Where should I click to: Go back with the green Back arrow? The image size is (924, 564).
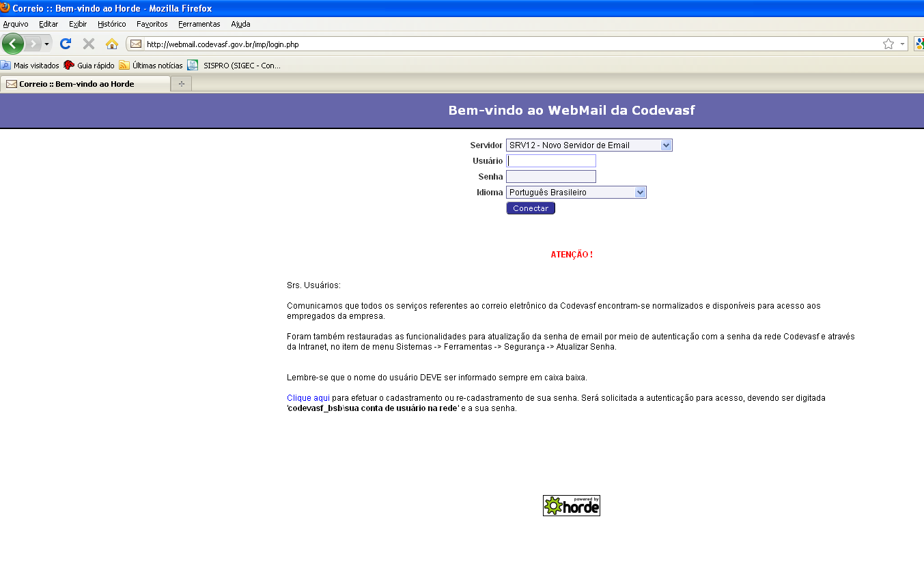coord(13,44)
